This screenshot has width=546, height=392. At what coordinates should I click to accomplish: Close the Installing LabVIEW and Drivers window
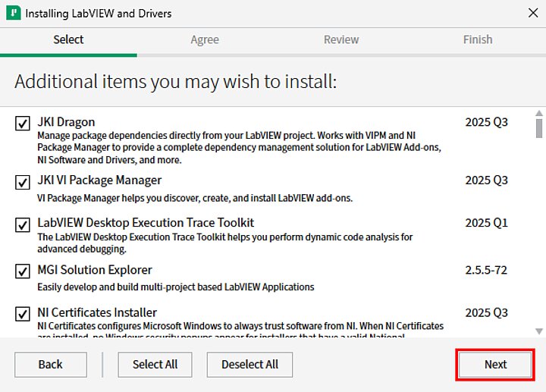(x=533, y=13)
